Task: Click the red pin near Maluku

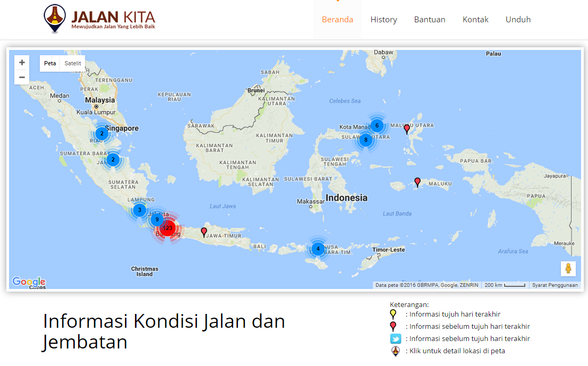Action: click(x=417, y=182)
